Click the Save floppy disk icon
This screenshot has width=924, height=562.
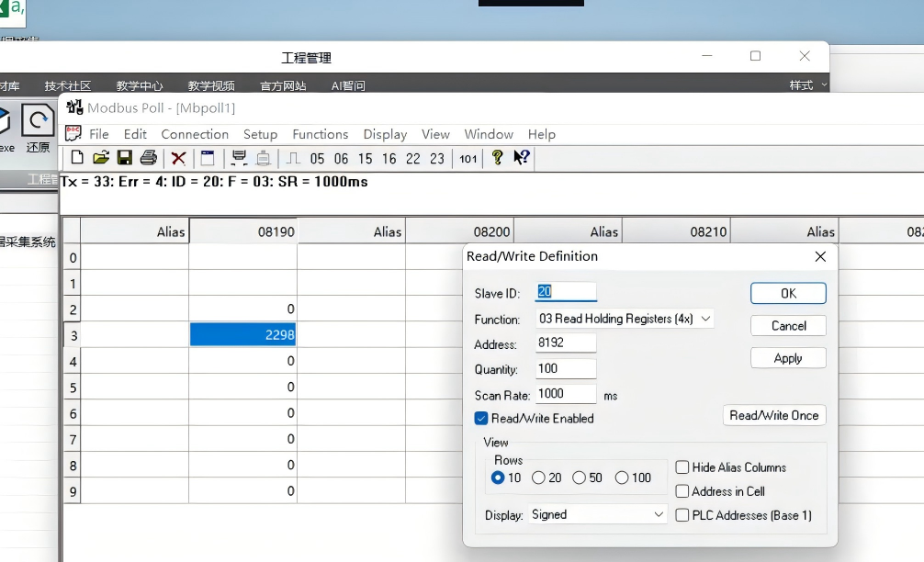click(125, 158)
